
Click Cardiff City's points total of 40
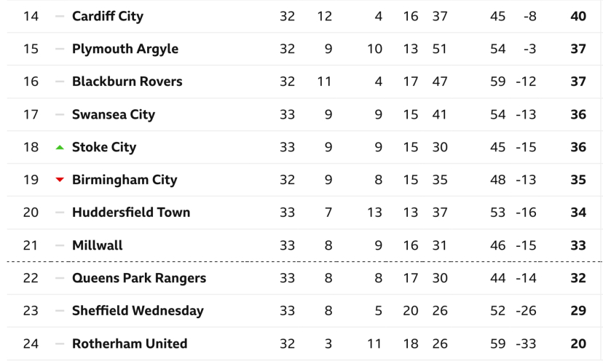578,16
